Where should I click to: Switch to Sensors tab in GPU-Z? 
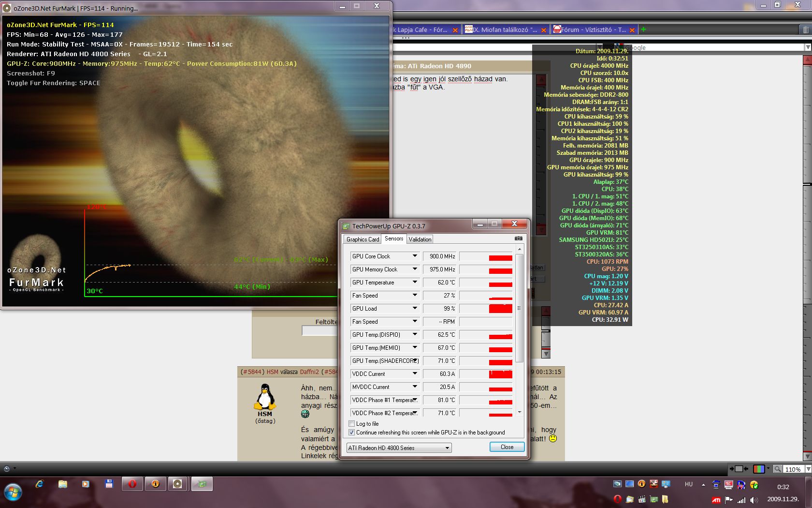tap(394, 239)
